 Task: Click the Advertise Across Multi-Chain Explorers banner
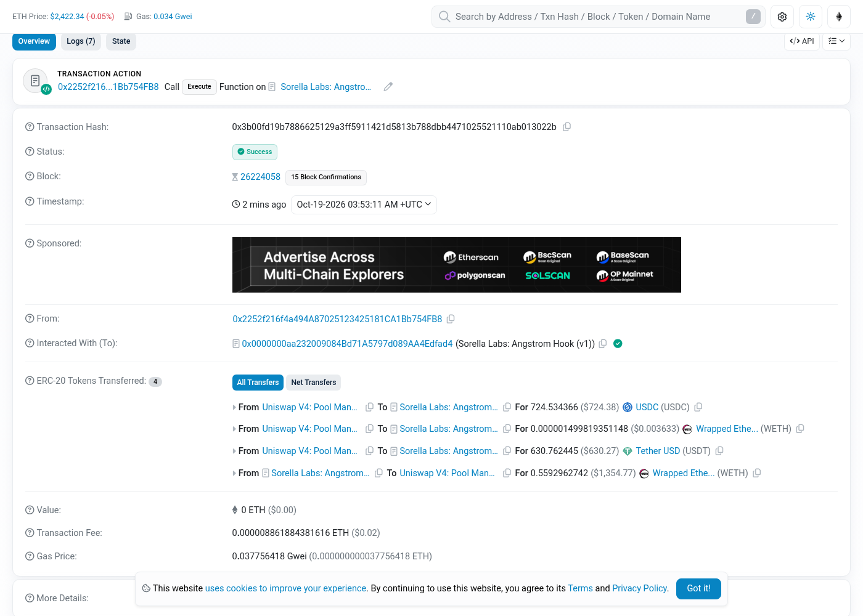click(x=457, y=265)
